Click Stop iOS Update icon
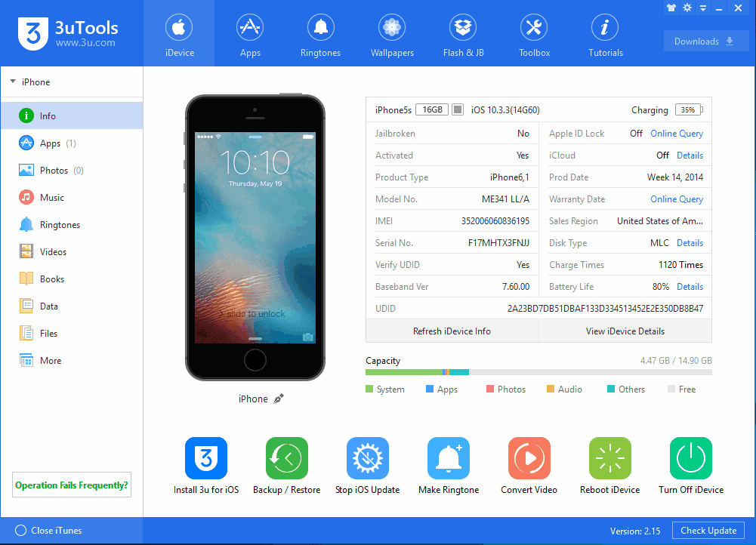Viewport: 756px width, 545px height. click(367, 457)
